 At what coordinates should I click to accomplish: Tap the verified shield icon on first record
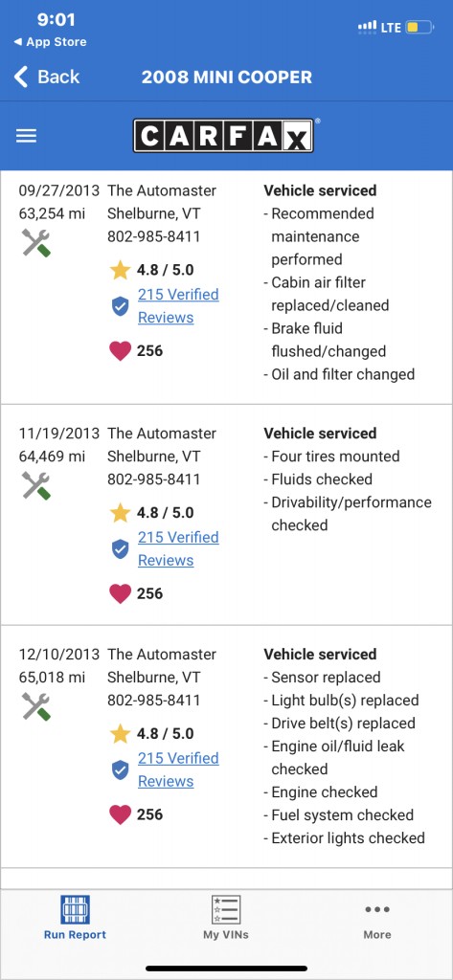click(x=120, y=306)
